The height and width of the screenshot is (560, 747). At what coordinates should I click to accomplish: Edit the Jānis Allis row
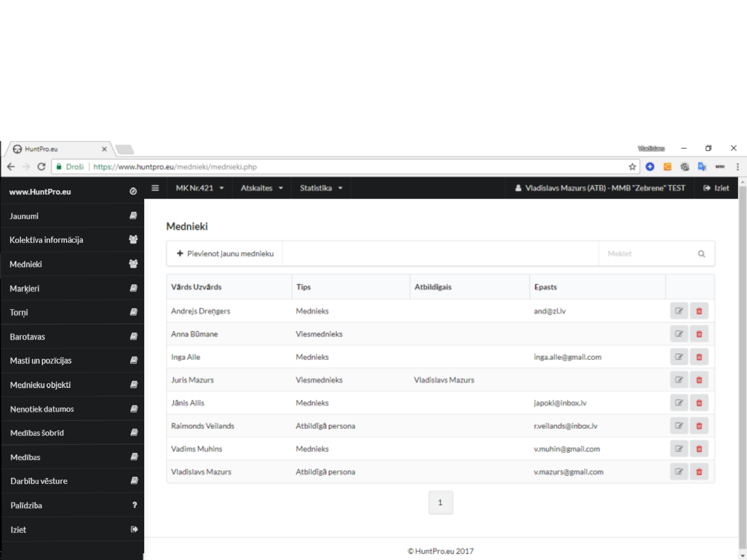pyautogui.click(x=679, y=403)
